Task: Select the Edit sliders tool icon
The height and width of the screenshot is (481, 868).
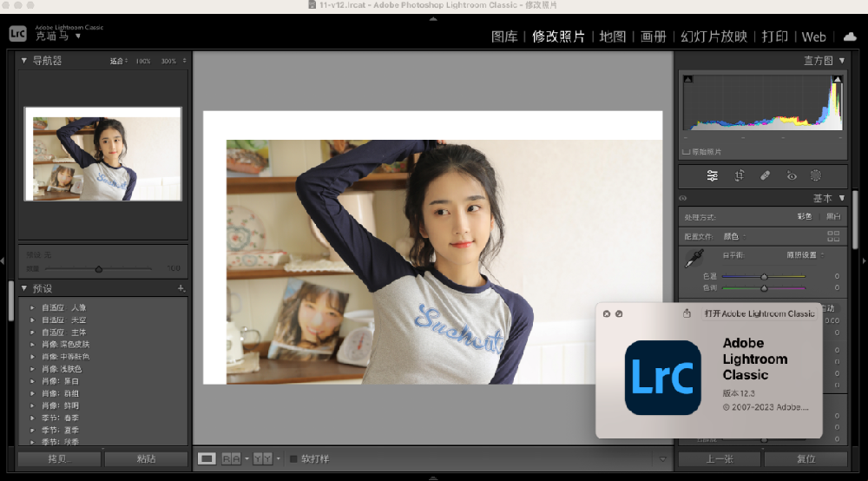Action: [712, 175]
